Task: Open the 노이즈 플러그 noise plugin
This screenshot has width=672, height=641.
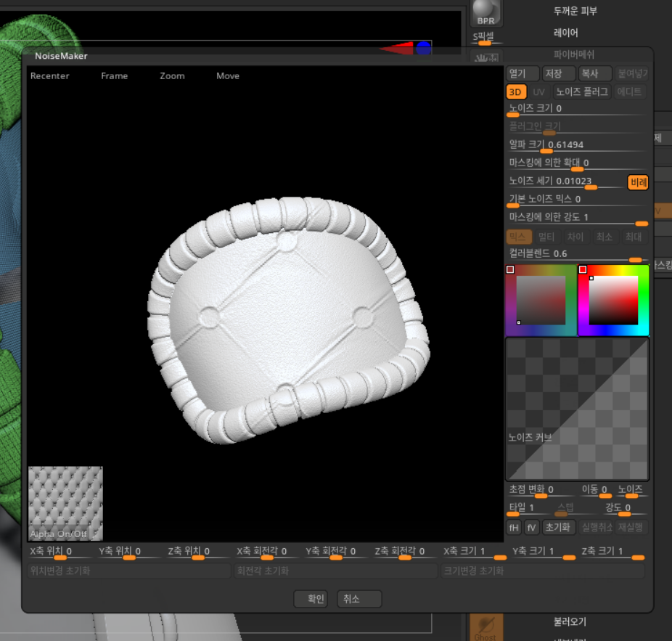Action: (x=581, y=91)
